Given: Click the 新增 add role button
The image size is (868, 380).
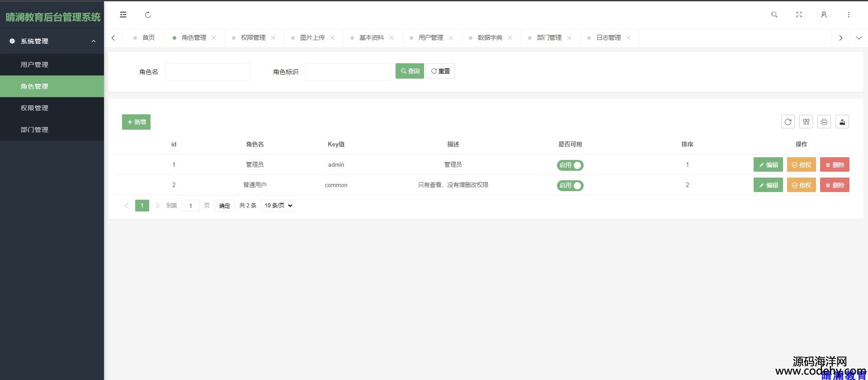Looking at the screenshot, I should [136, 122].
